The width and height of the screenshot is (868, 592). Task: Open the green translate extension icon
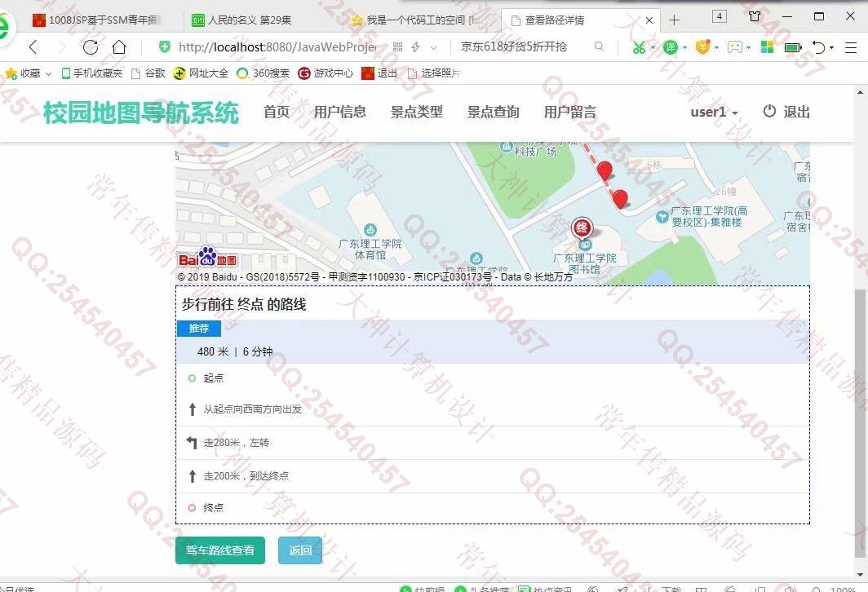point(671,47)
